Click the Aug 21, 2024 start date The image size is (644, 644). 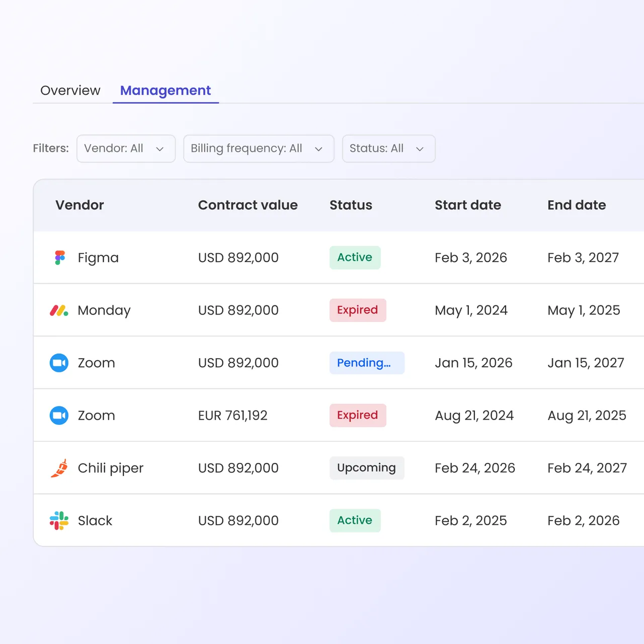[474, 416]
